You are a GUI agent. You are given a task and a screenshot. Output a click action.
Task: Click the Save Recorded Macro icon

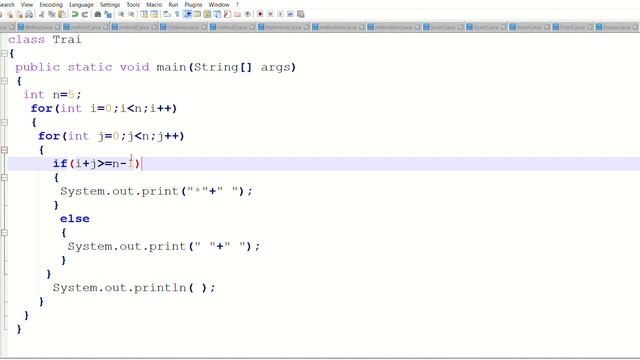[x=300, y=14]
